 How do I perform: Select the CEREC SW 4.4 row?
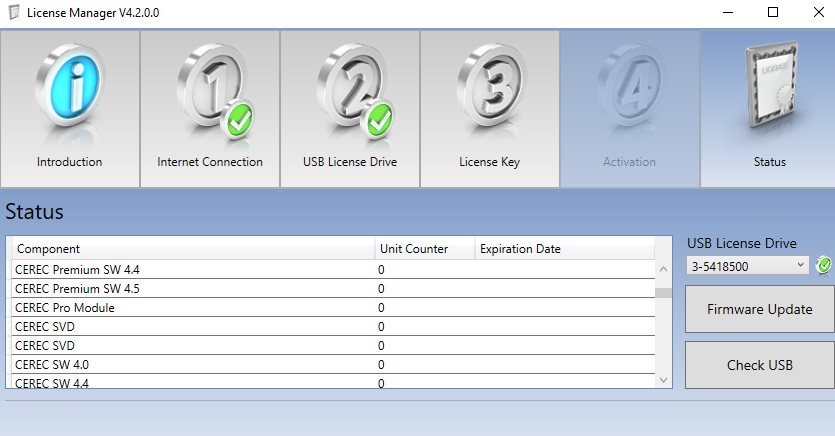click(x=333, y=382)
